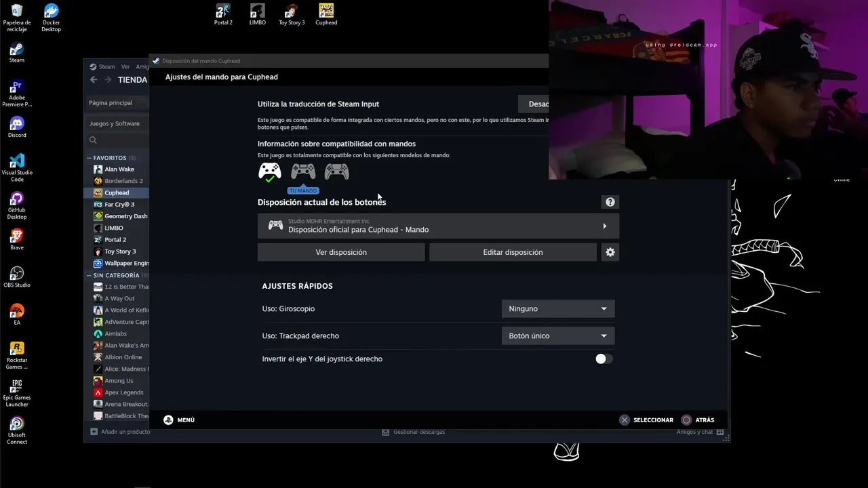Select the LIMBO desktop shortcut
Screen dimensions: 868x488
pos(258,14)
